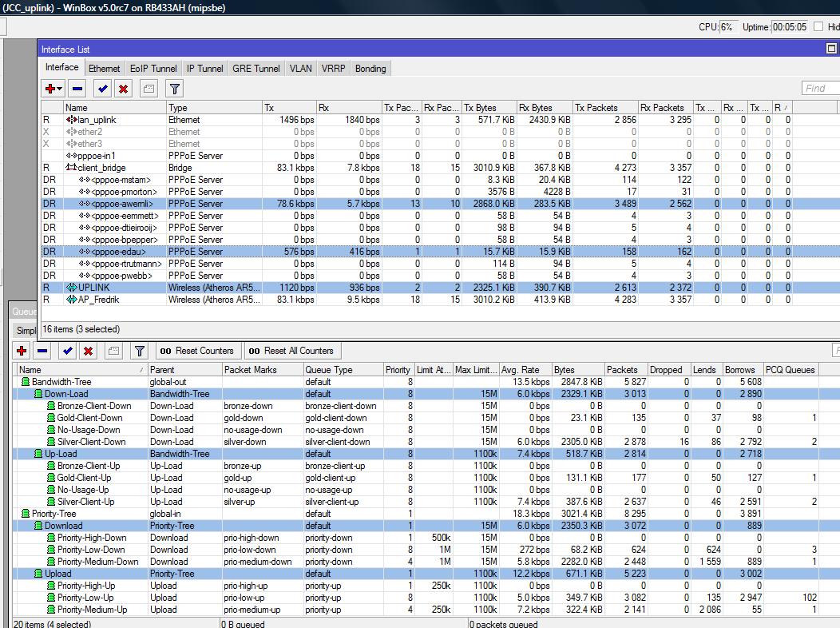Click the CPU usage value field
The height and width of the screenshot is (628, 840).
728,27
